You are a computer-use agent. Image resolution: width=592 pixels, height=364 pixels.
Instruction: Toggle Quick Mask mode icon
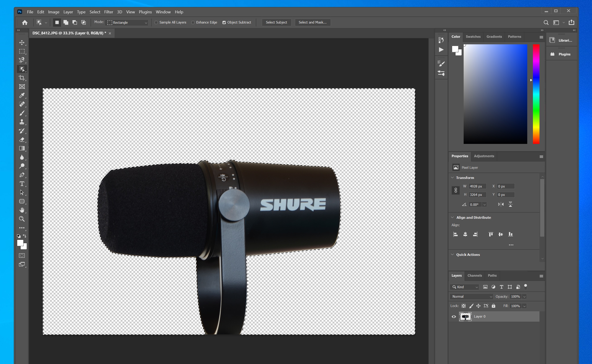point(22,255)
